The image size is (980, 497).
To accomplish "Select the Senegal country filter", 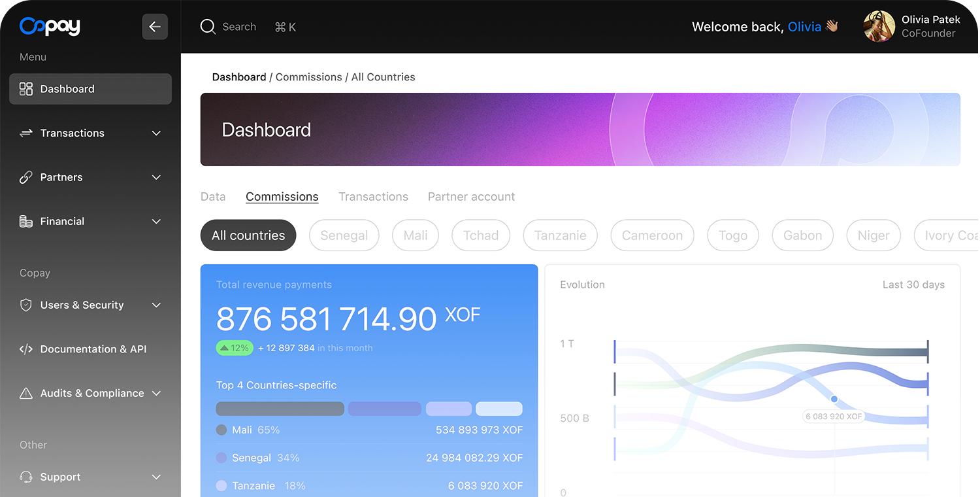I will (344, 235).
